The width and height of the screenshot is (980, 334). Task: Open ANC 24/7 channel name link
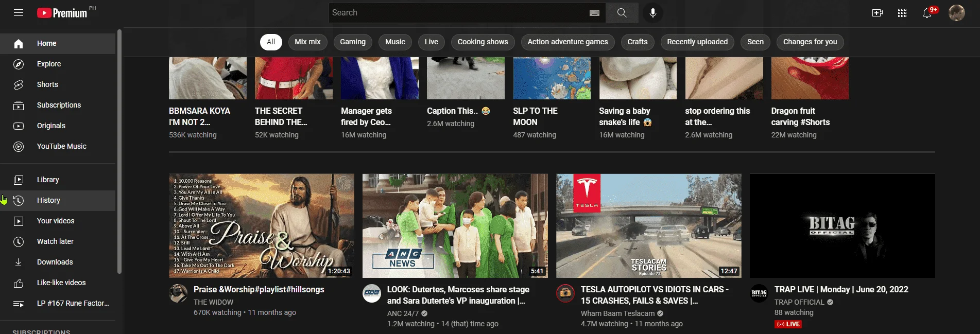tap(403, 313)
